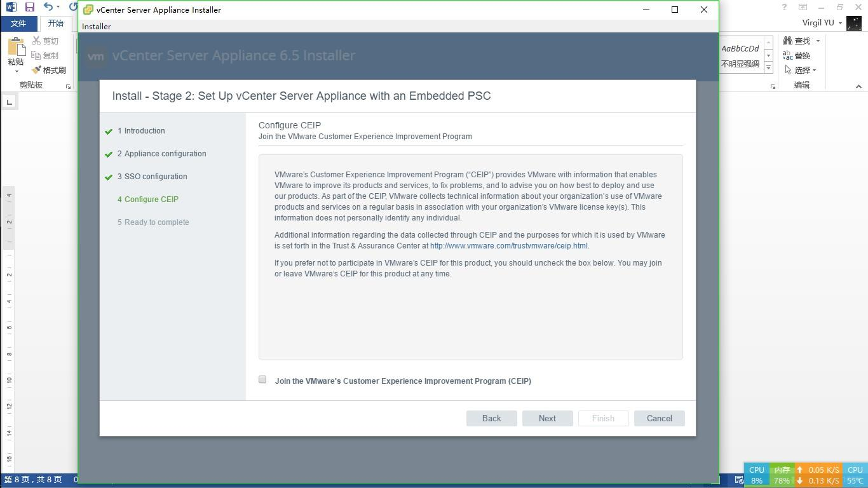Click the vCenter installer title bar icon
The width and height of the screenshot is (868, 488).
pyautogui.click(x=89, y=10)
